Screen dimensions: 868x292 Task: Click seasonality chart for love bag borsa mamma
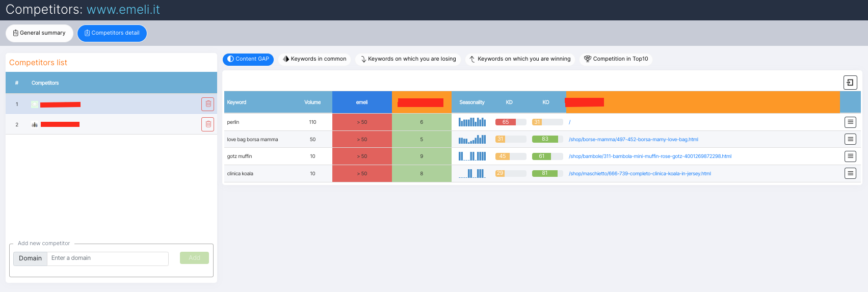pyautogui.click(x=472, y=139)
